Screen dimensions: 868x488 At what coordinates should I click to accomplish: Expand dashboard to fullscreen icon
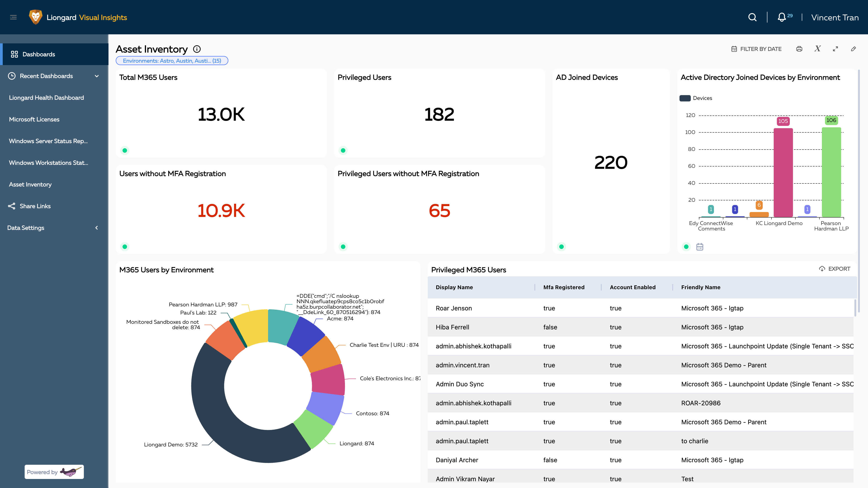pos(835,49)
